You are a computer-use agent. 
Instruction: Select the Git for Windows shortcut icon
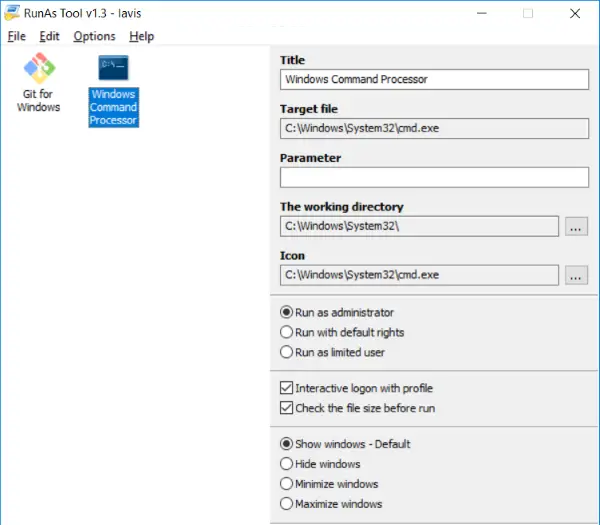tap(39, 68)
